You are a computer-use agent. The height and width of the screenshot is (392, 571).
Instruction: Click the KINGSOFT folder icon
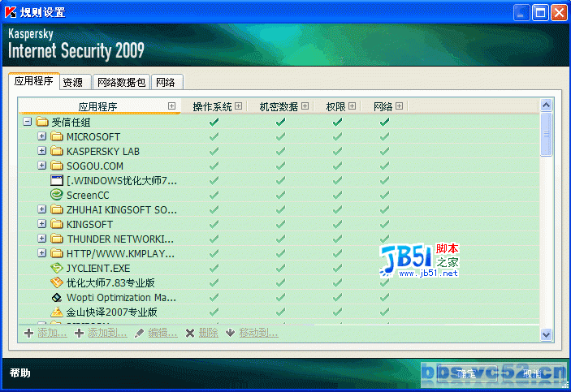(x=57, y=224)
